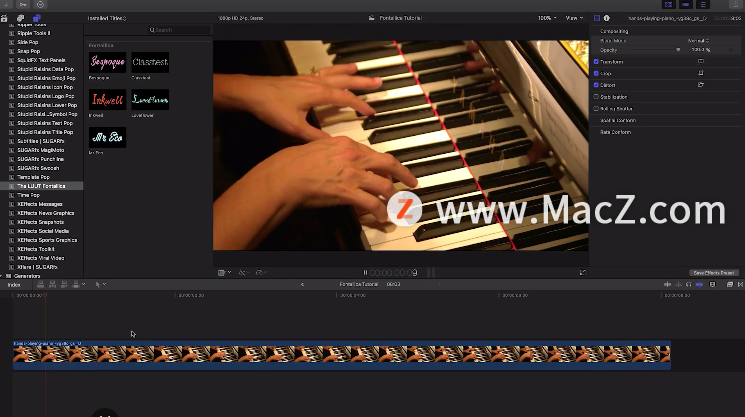Select the piano clip in the timeline

tap(342, 355)
